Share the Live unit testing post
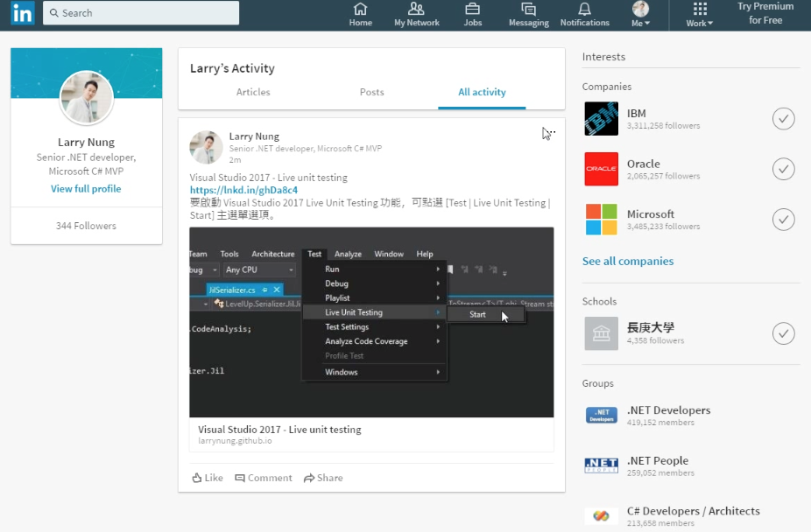Image resolution: width=811 pixels, height=532 pixels. pos(323,478)
